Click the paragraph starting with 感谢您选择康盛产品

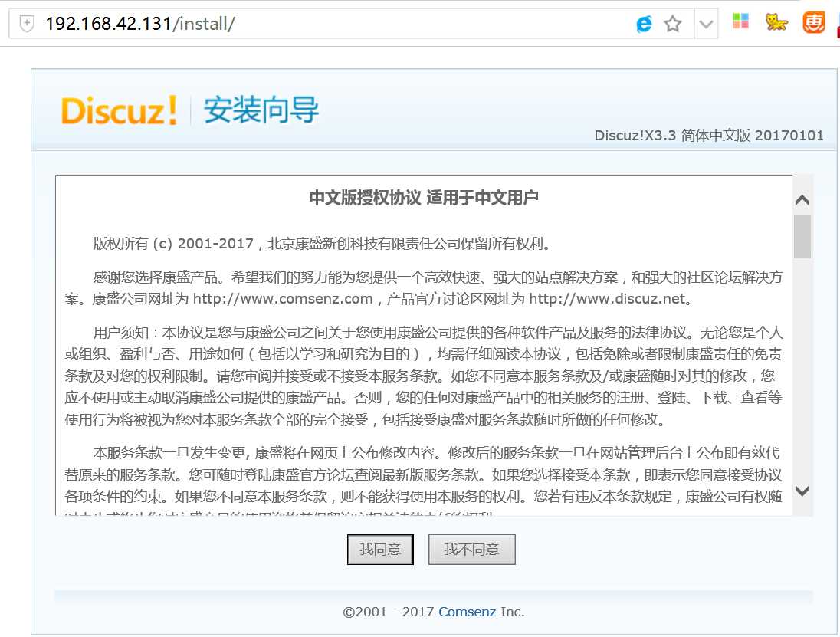tap(424, 287)
